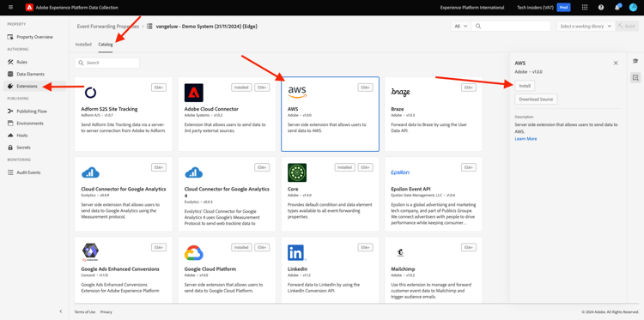Close the AWS details panel
The image size is (644, 320).
[616, 63]
